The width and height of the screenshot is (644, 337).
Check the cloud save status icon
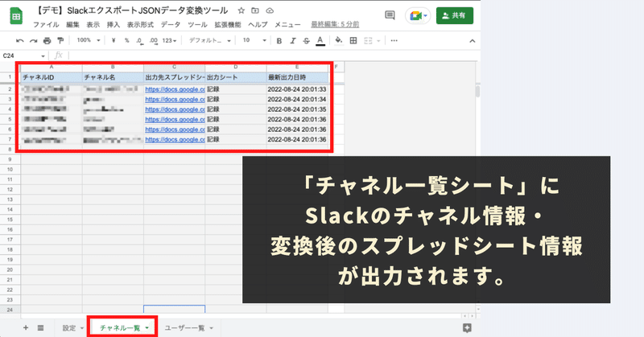pos(270,10)
